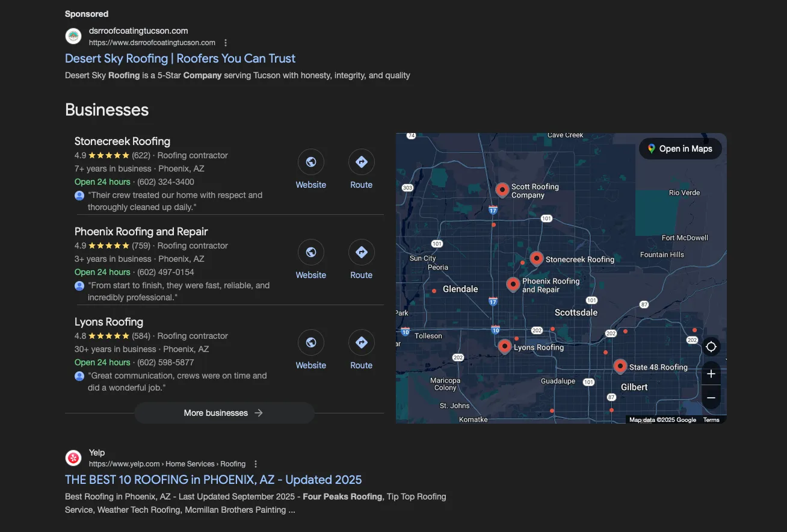Open Phoenix Roofing and Repair listing title

point(141,232)
